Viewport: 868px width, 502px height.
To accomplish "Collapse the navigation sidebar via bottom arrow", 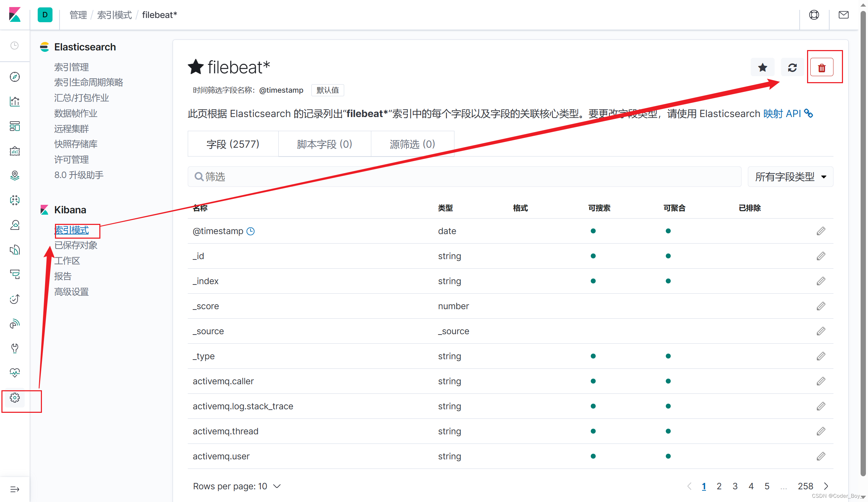I will [15, 489].
